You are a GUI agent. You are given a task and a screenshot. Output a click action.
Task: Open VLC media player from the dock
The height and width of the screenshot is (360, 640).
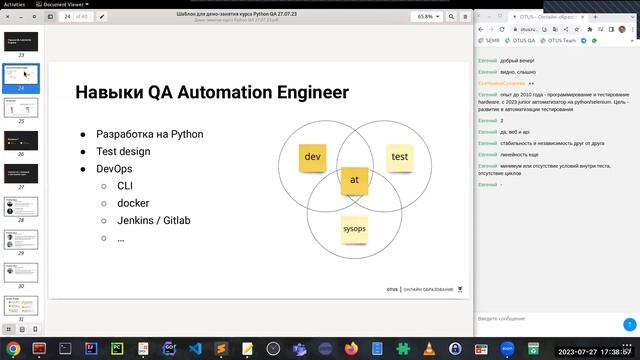coord(429,349)
